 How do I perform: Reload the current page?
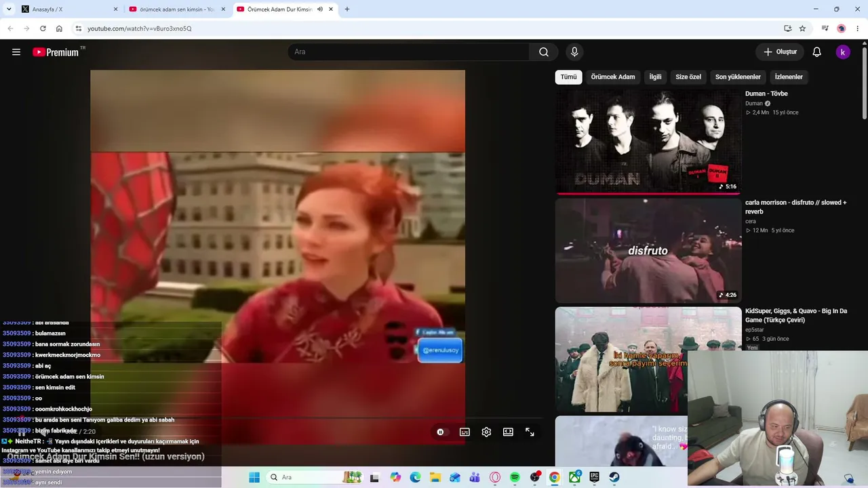tap(43, 28)
